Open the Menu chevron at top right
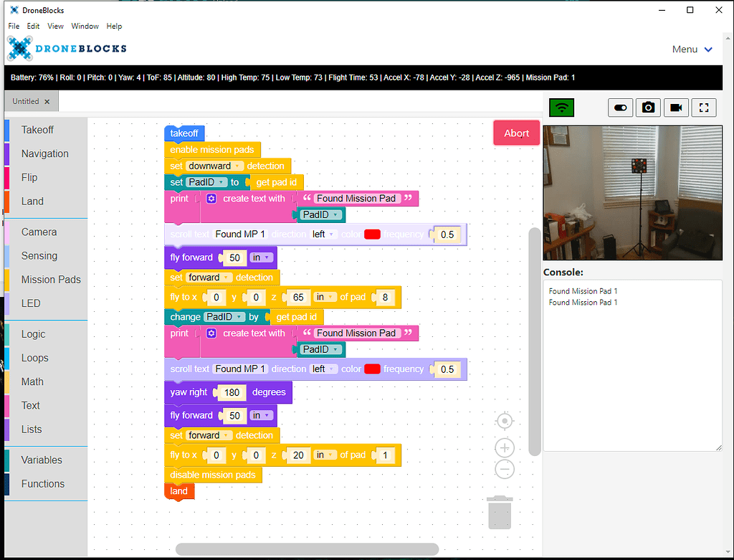Screen dimensions: 734x560 point(708,49)
